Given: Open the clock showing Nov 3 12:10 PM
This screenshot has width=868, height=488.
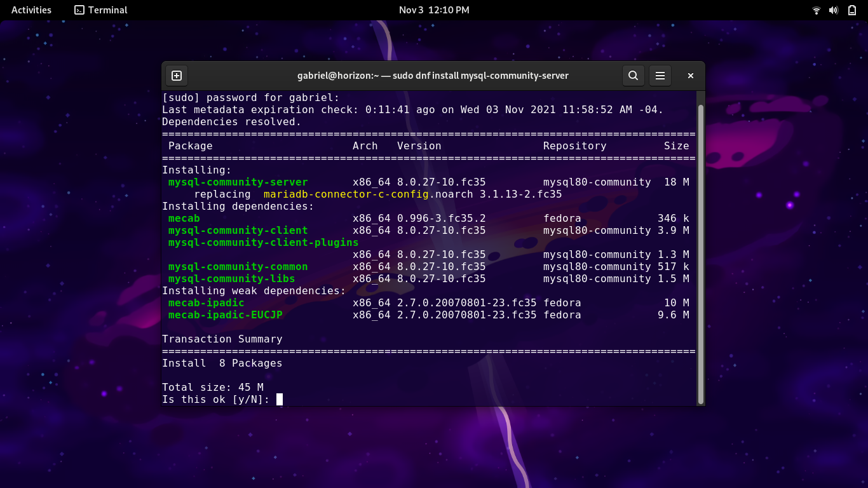Looking at the screenshot, I should pos(434,10).
